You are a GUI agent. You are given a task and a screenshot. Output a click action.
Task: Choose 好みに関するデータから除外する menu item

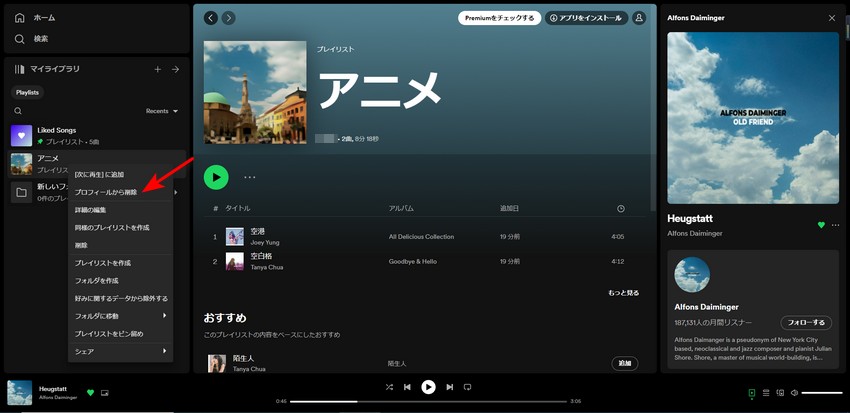click(120, 299)
